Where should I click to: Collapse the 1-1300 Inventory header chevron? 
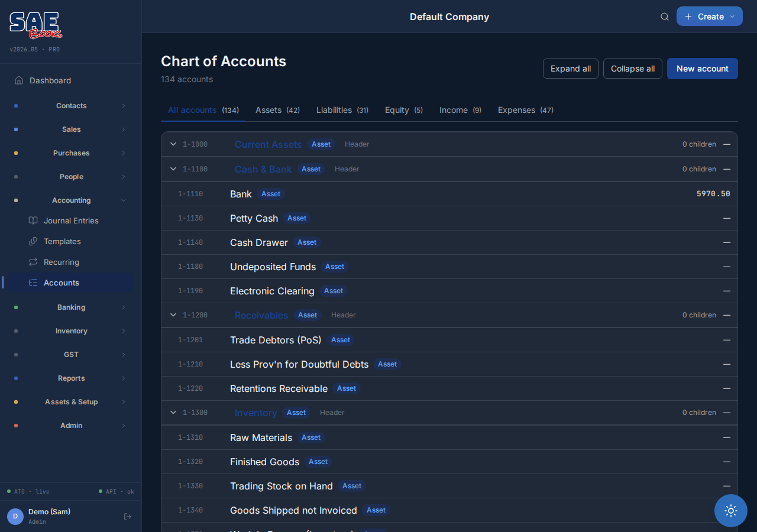tap(173, 413)
